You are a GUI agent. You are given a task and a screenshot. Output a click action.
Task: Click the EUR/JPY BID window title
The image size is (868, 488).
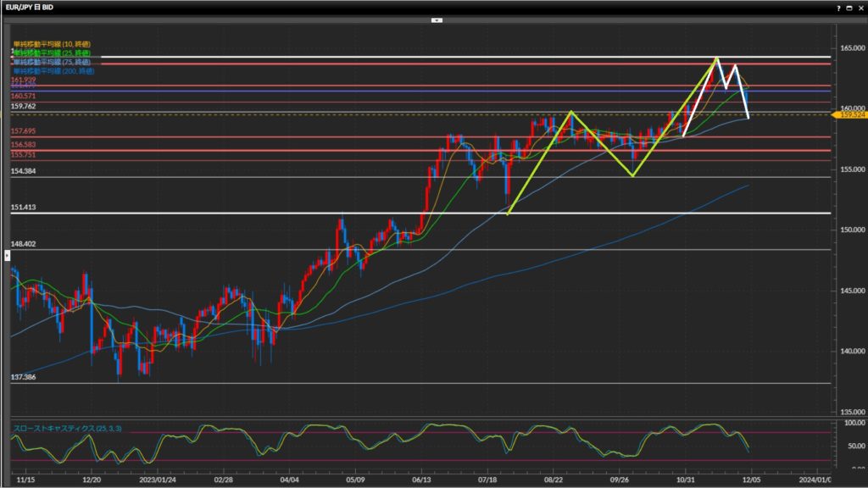point(29,7)
